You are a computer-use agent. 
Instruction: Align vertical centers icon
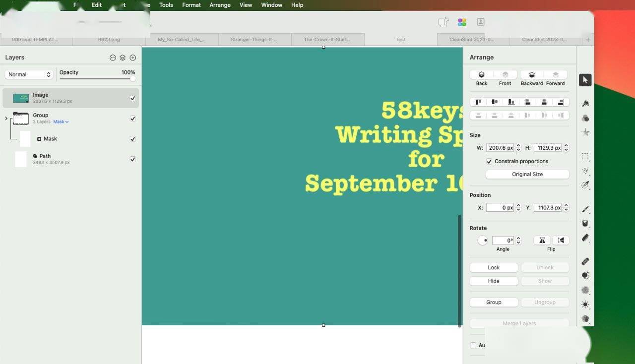pyautogui.click(x=495, y=102)
